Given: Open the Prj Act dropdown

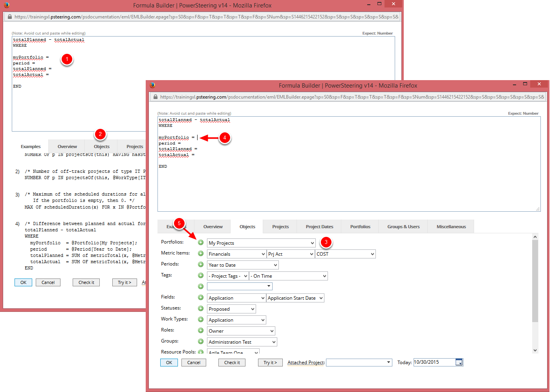Looking at the screenshot, I should click(290, 254).
